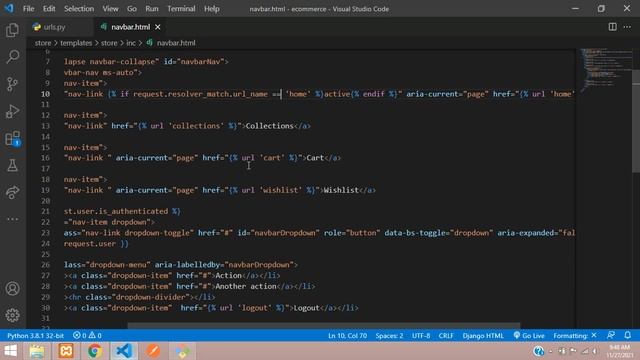Open the feedback icon in status bar

pyautogui.click(x=611, y=335)
